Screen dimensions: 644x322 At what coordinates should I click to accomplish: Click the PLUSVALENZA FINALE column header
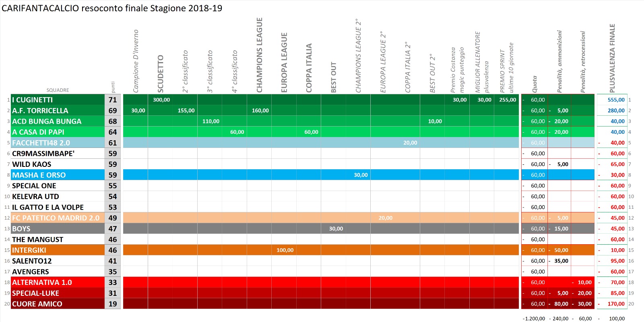[612, 58]
